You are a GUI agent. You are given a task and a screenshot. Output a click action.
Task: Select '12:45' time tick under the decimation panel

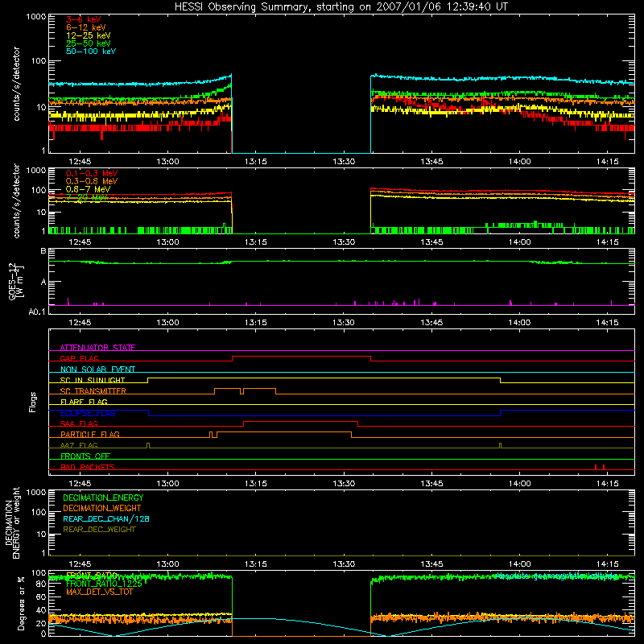point(80,564)
